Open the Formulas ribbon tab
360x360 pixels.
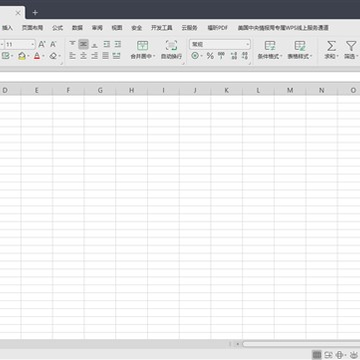(x=57, y=28)
